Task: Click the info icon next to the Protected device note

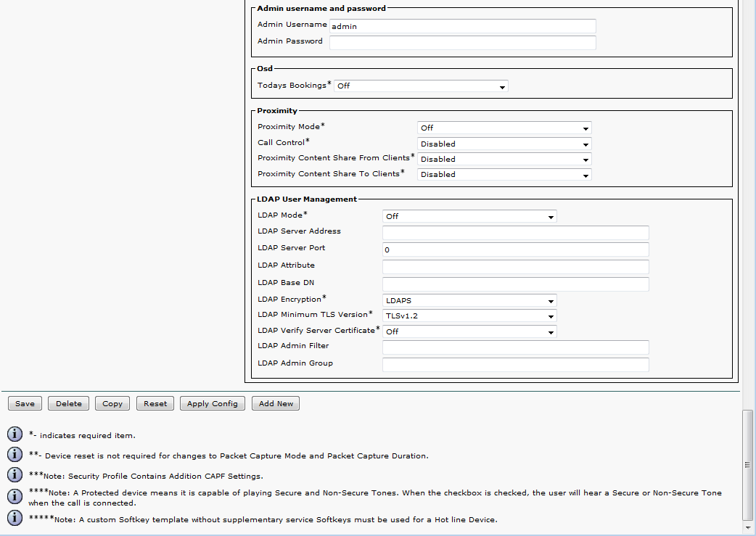Action: [x=15, y=497]
